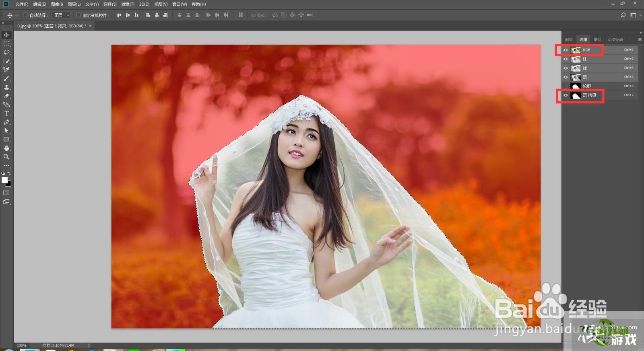Select the 蓝 拷贝 channel thumbnail
644x351 pixels.
576,95
